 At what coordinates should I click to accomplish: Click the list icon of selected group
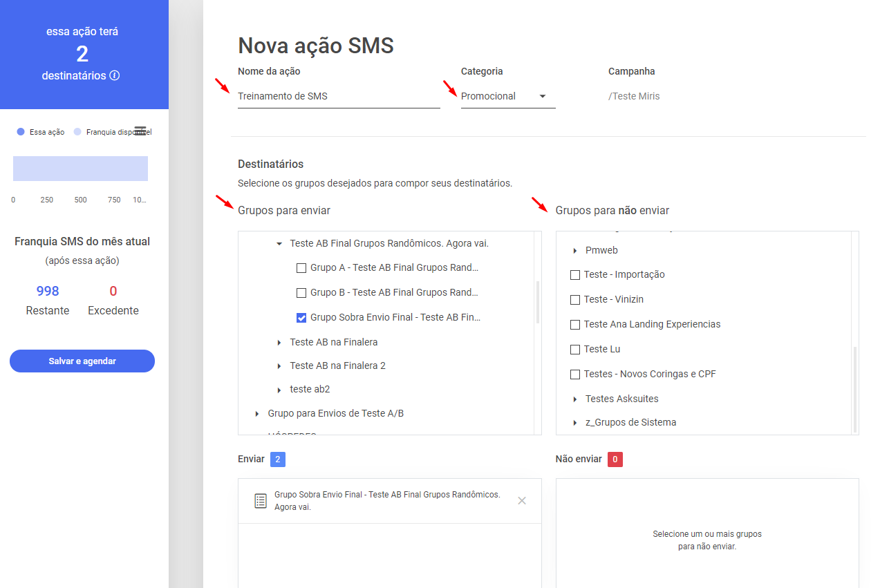point(261,501)
